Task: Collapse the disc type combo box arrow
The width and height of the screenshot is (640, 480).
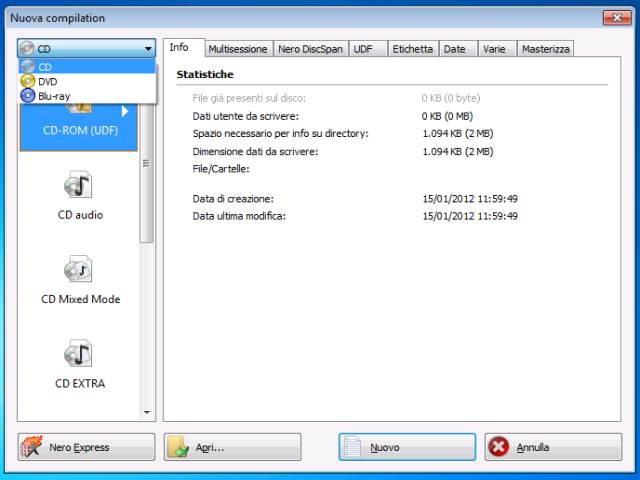Action: coord(148,48)
